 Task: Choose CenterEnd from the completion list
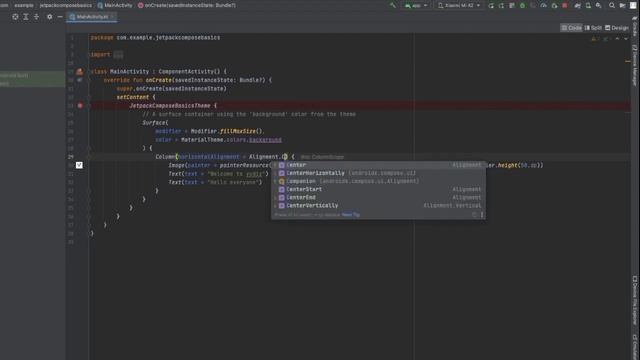coord(378,198)
